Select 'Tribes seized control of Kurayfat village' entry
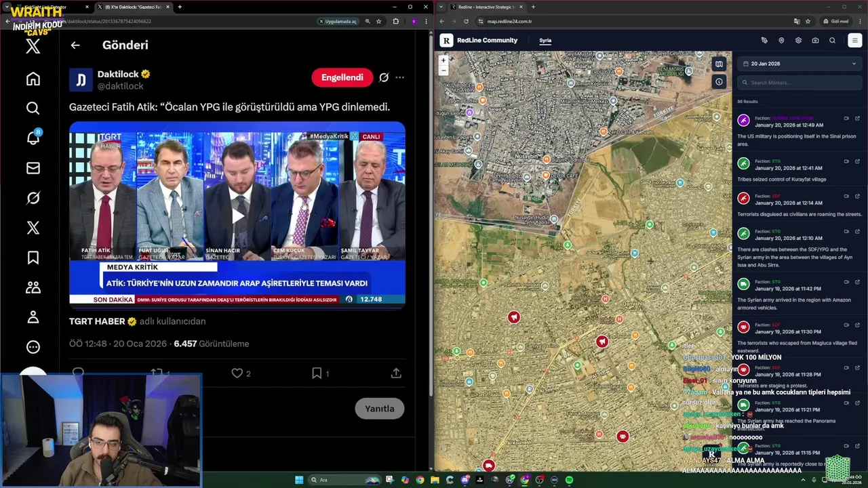The image size is (868, 488). click(x=800, y=170)
